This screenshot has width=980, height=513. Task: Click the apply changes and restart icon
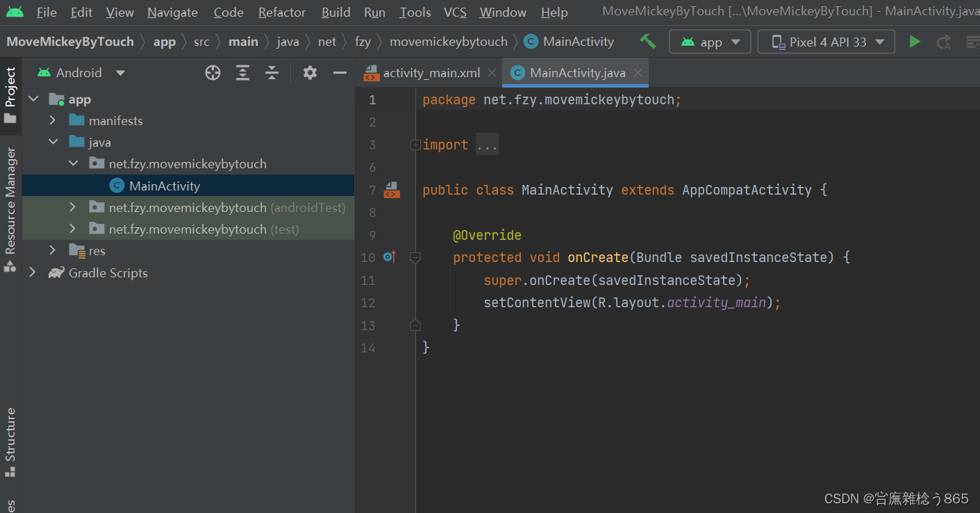[x=943, y=42]
